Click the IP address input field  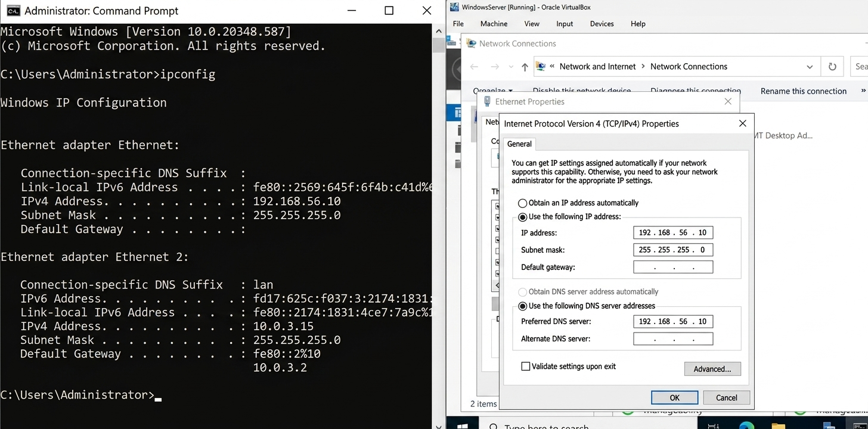[x=673, y=232]
